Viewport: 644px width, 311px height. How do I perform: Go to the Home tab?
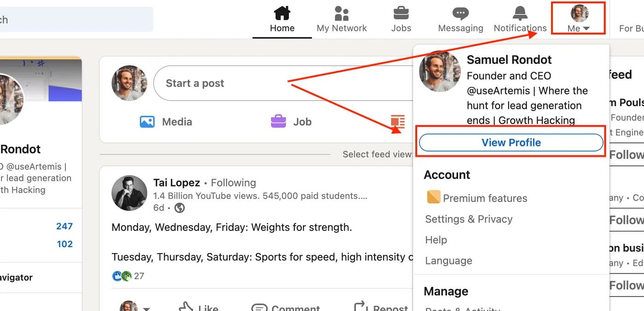point(282,20)
